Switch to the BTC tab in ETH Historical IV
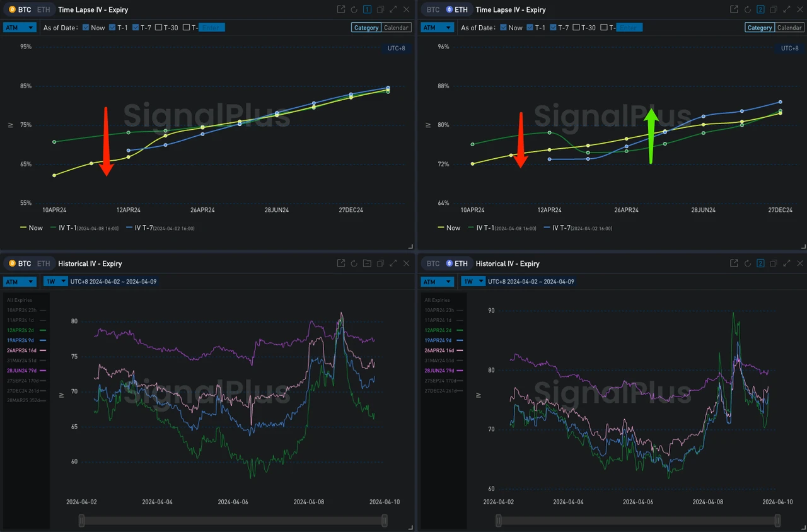Viewport: 807px width, 532px height. 433,263
